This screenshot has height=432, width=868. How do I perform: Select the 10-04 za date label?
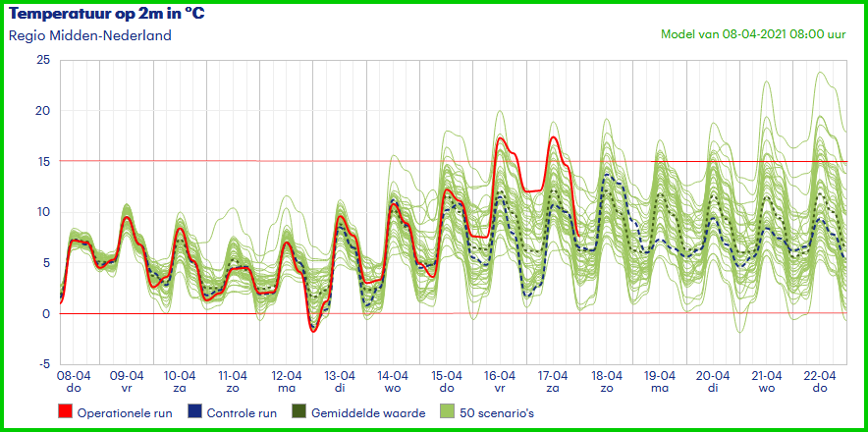click(x=180, y=382)
